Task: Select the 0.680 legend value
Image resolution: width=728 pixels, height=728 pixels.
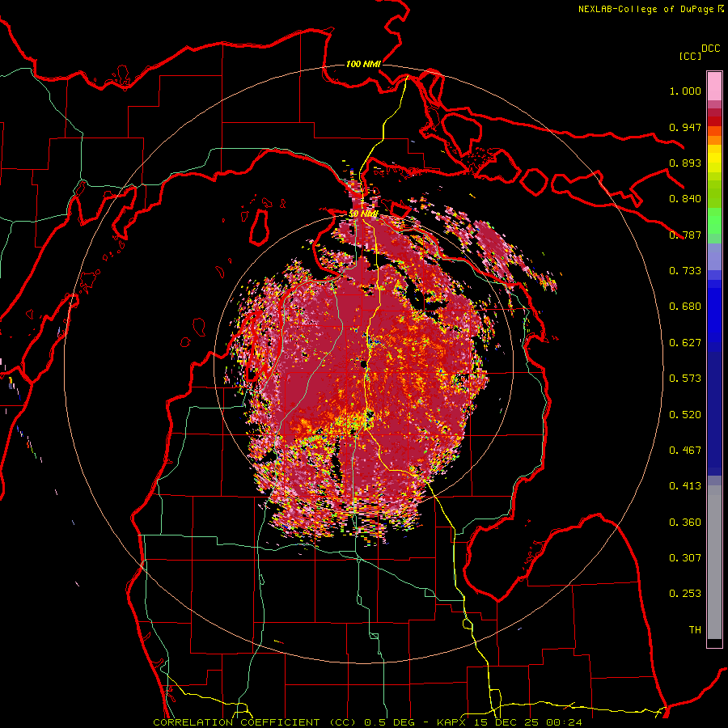Action: click(685, 307)
